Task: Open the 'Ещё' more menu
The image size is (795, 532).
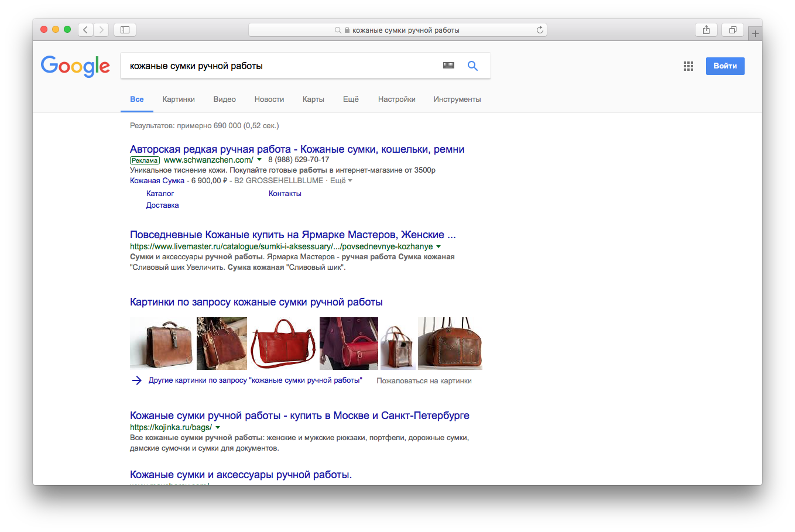Action: tap(351, 99)
